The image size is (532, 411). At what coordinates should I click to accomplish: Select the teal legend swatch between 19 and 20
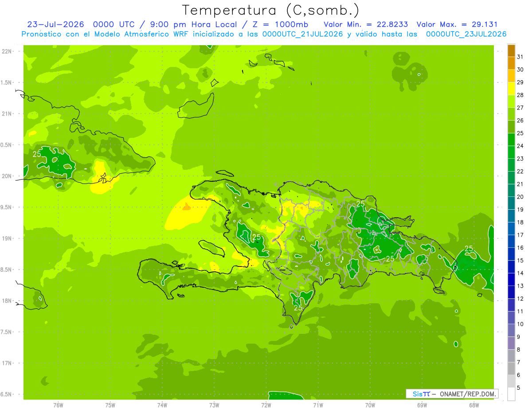pyautogui.click(x=511, y=203)
